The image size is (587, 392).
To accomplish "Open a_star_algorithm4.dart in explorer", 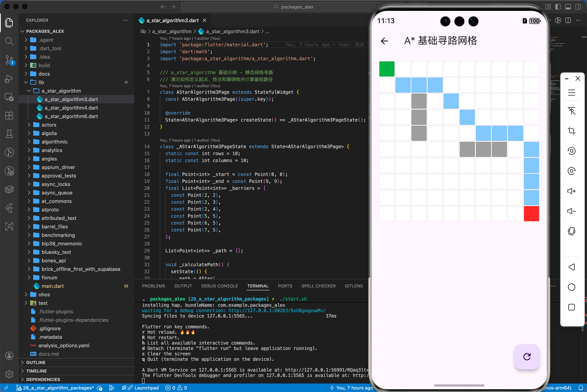I will [71, 108].
